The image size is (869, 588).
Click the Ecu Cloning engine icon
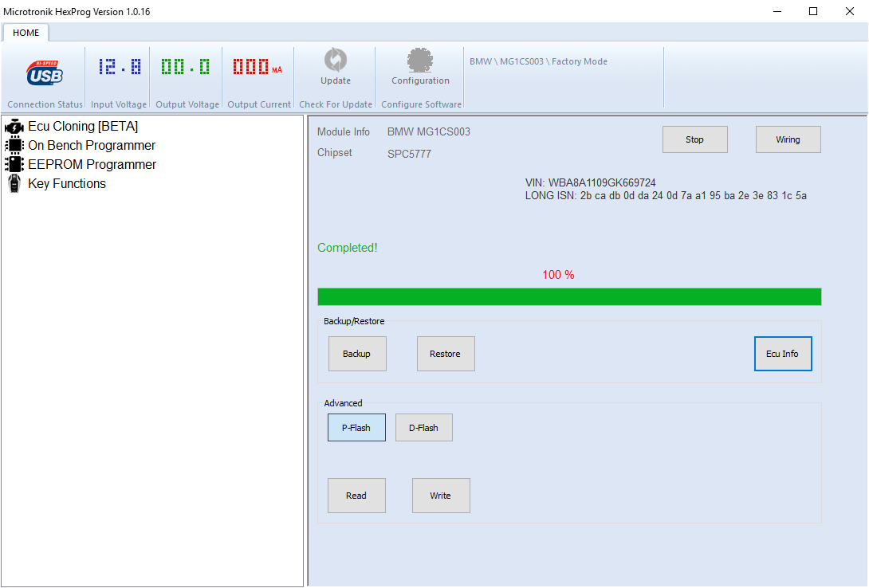pyautogui.click(x=14, y=127)
